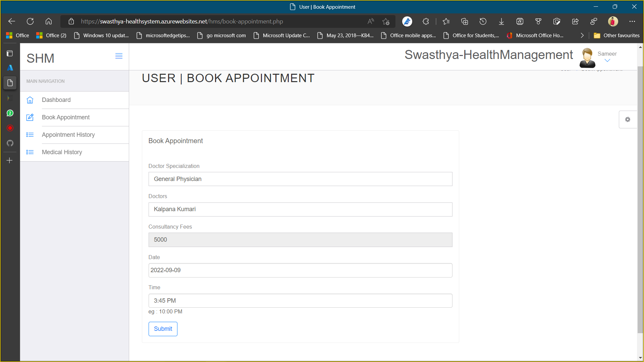Screen dimensions: 644x362
Task: Open the Downloads icon in the toolbar
Action: (x=501, y=21)
